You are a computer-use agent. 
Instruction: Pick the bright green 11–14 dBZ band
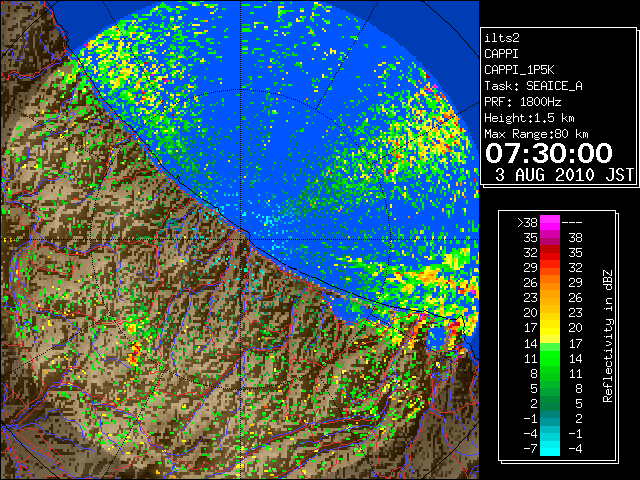(x=550, y=358)
